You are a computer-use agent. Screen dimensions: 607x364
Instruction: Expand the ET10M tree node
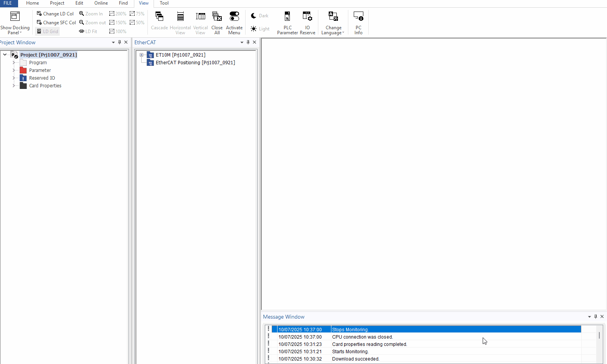[141, 55]
